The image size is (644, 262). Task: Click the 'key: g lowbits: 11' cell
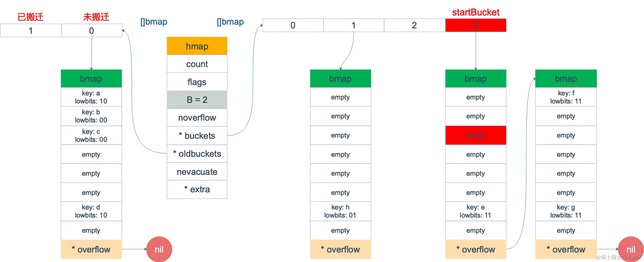point(566,211)
